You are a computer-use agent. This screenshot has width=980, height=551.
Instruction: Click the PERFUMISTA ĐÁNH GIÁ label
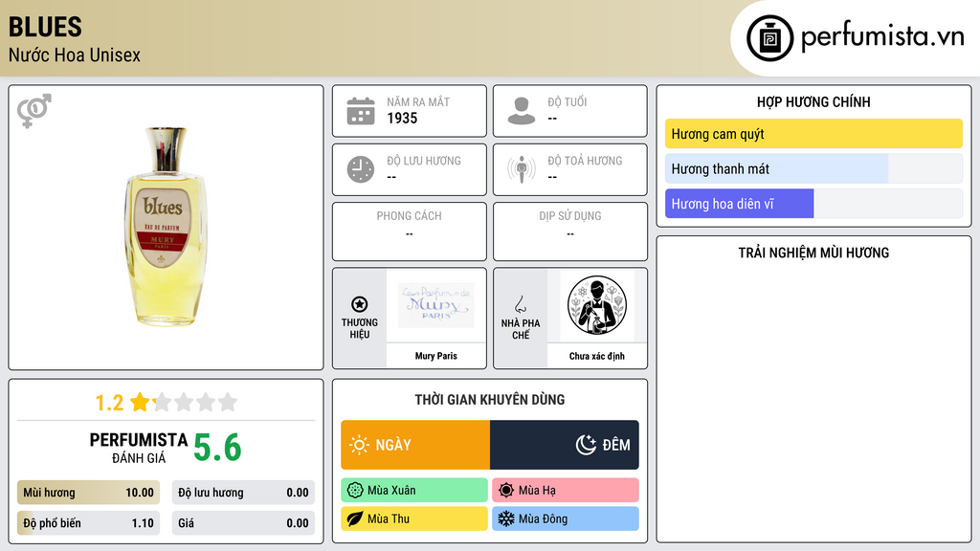click(138, 448)
